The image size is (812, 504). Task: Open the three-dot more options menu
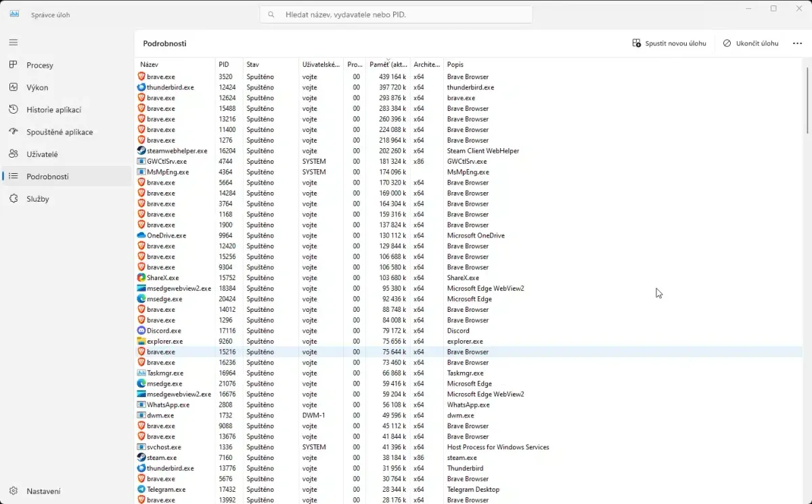click(797, 43)
